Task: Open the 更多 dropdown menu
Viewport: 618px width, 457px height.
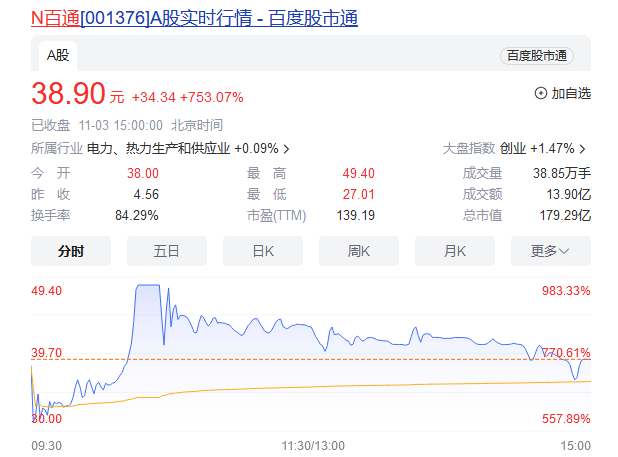Action: [x=550, y=251]
